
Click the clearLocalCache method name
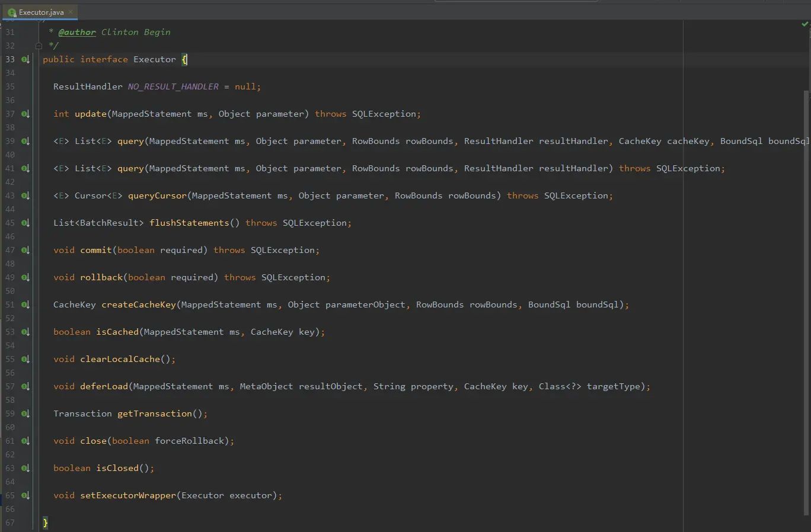pyautogui.click(x=120, y=359)
